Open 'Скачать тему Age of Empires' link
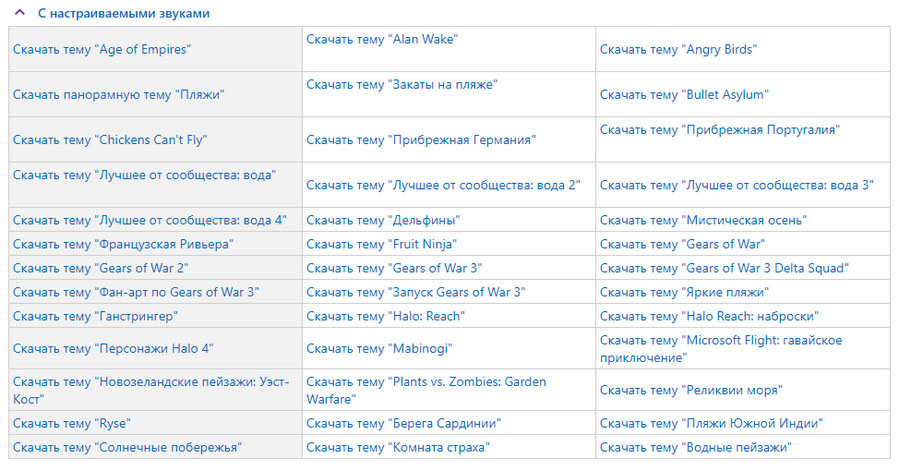The image size is (900, 471). [x=102, y=49]
